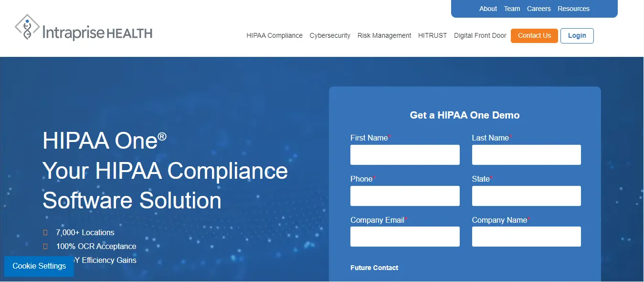
Task: Open the Team page link
Action: tap(512, 9)
